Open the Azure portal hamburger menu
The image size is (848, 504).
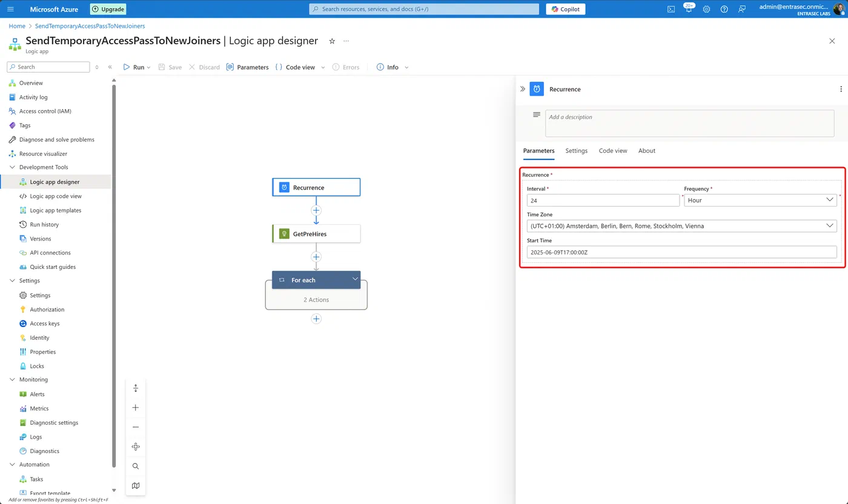(10, 9)
